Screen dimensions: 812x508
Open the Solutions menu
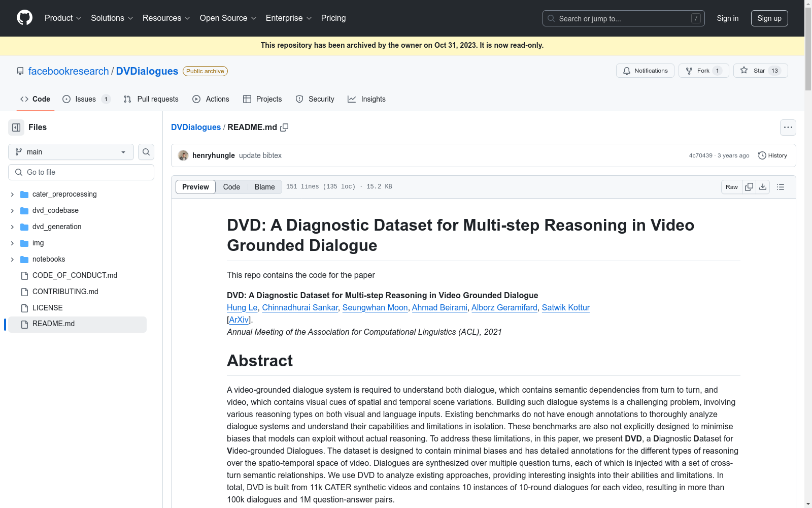coord(112,18)
